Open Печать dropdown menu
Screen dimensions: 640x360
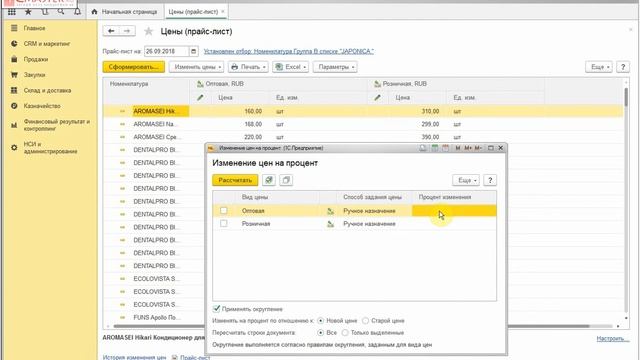[x=248, y=67]
